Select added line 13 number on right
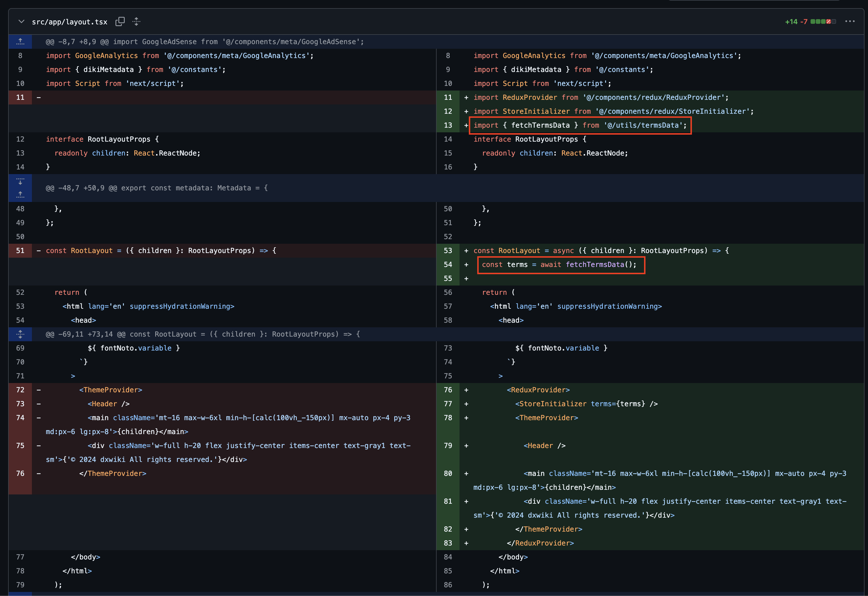Viewport: 868px width, 596px height. (448, 126)
